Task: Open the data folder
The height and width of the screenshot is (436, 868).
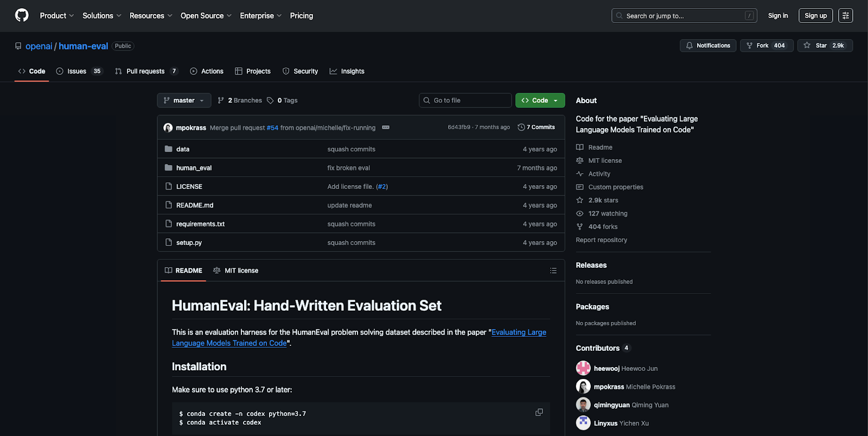Action: click(183, 149)
